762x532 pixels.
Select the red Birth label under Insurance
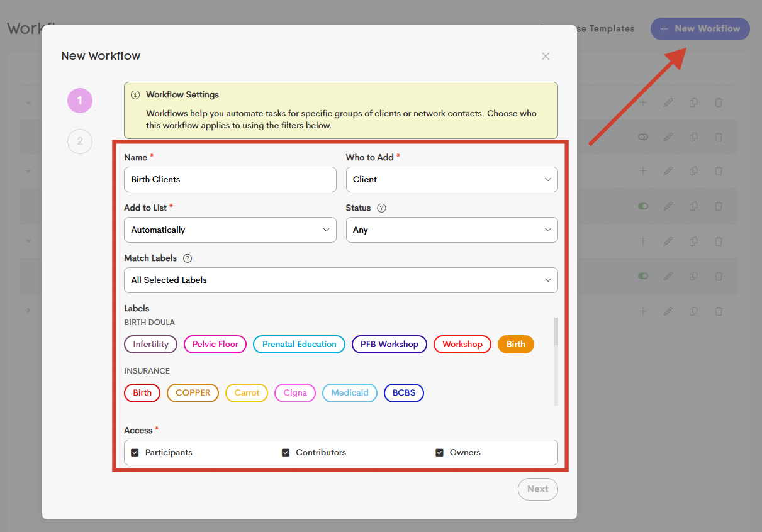142,393
